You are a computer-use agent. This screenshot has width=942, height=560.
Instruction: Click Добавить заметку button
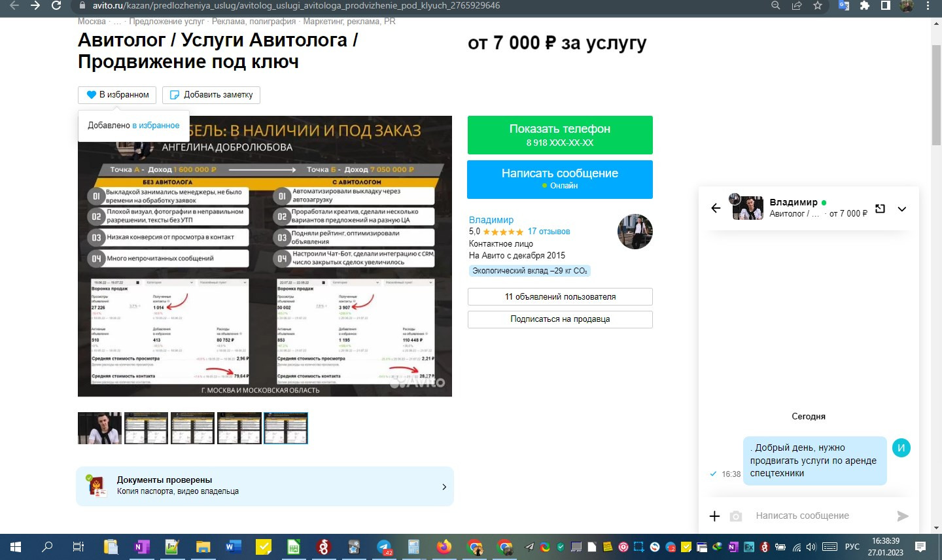[x=211, y=95]
